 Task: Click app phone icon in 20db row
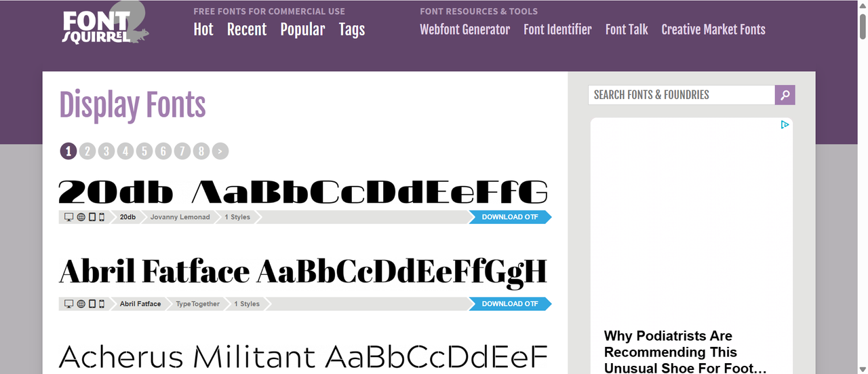[102, 217]
